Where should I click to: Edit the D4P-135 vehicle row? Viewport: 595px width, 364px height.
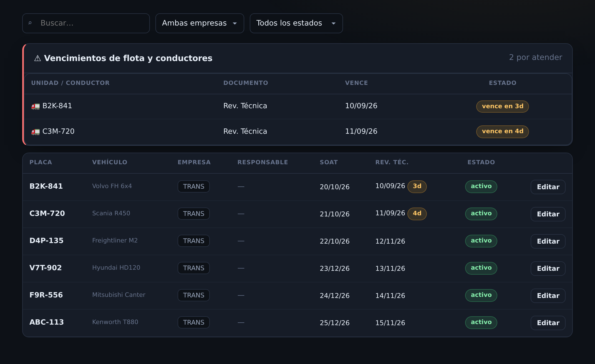(x=548, y=241)
